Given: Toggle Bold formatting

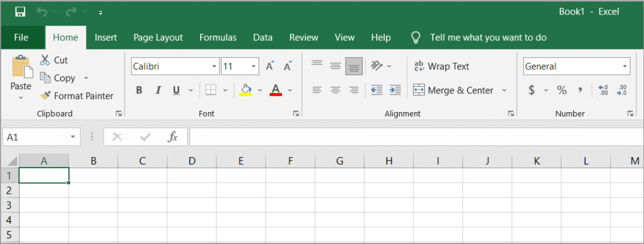Looking at the screenshot, I should (139, 90).
